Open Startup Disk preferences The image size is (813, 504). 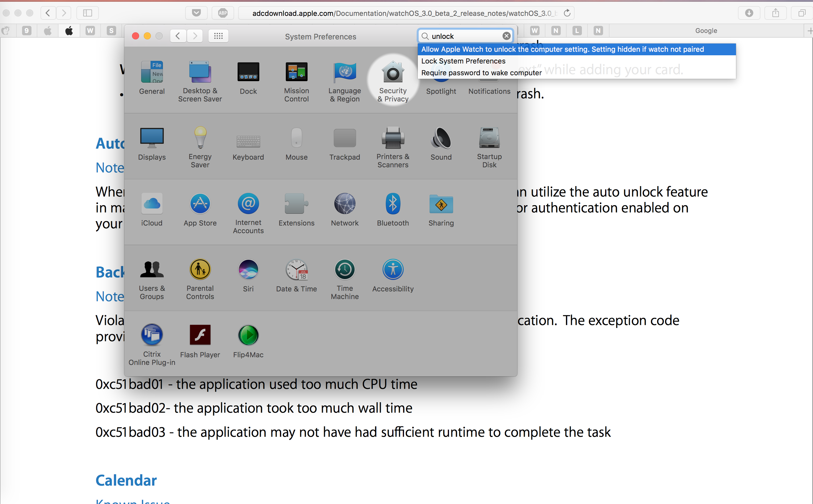(x=489, y=147)
